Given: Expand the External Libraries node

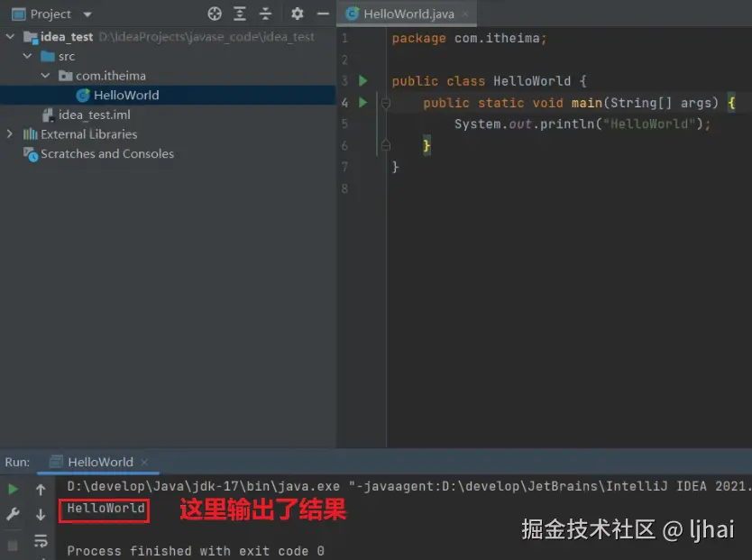Looking at the screenshot, I should click(10, 134).
